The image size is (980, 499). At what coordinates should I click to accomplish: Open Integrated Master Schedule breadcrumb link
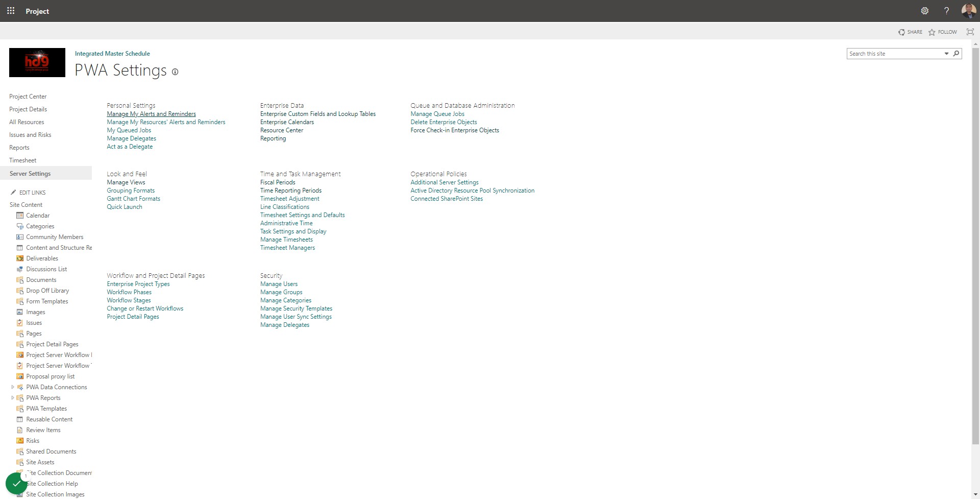click(112, 54)
